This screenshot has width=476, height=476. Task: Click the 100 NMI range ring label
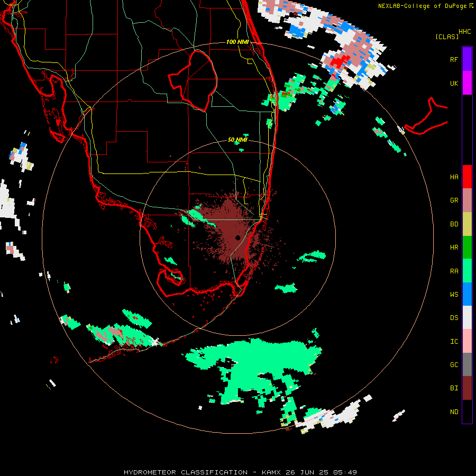coord(237,42)
